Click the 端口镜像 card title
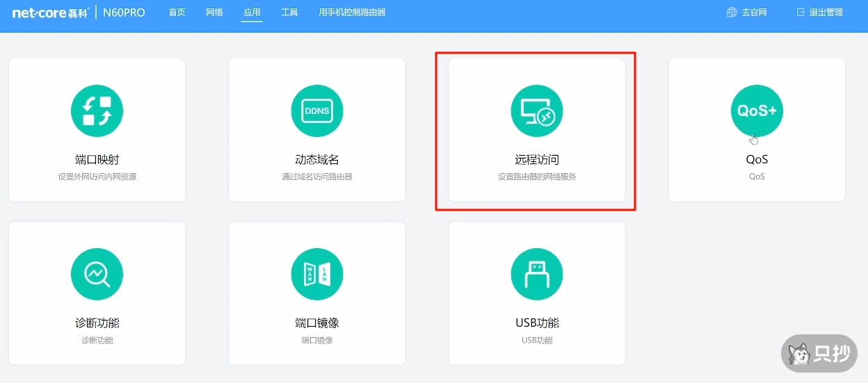868x383 pixels. pyautogui.click(x=317, y=323)
